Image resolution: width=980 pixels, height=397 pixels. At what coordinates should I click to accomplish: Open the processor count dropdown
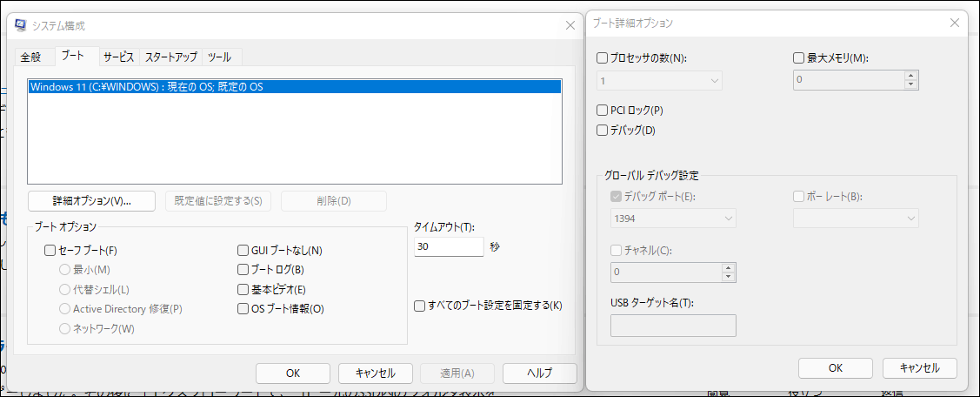click(659, 81)
